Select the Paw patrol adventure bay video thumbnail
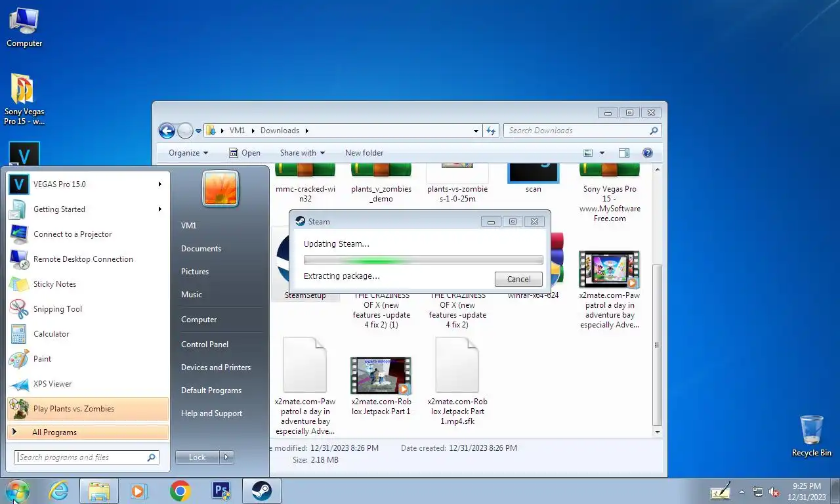This screenshot has height=504, width=840. pyautogui.click(x=609, y=270)
